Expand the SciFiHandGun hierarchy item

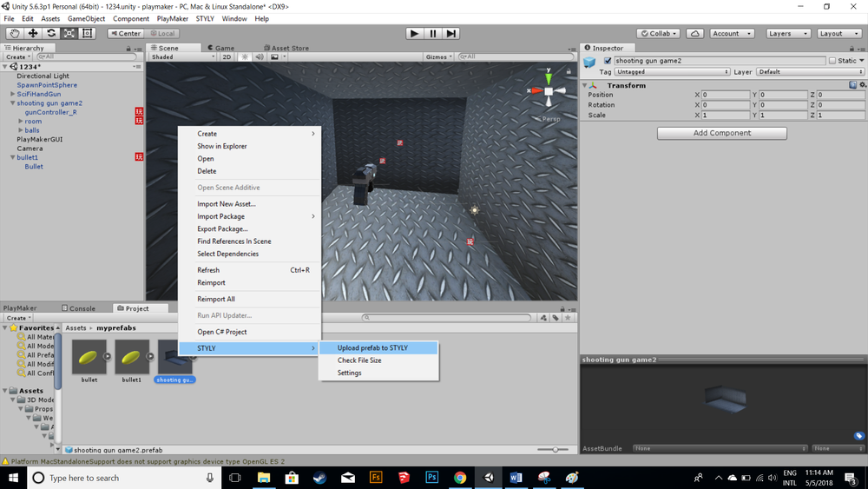pyautogui.click(x=12, y=94)
